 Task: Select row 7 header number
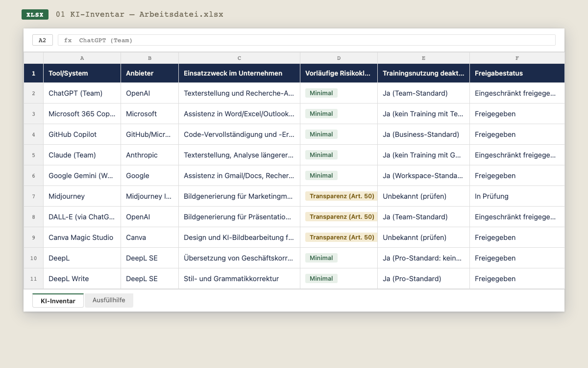(33, 196)
